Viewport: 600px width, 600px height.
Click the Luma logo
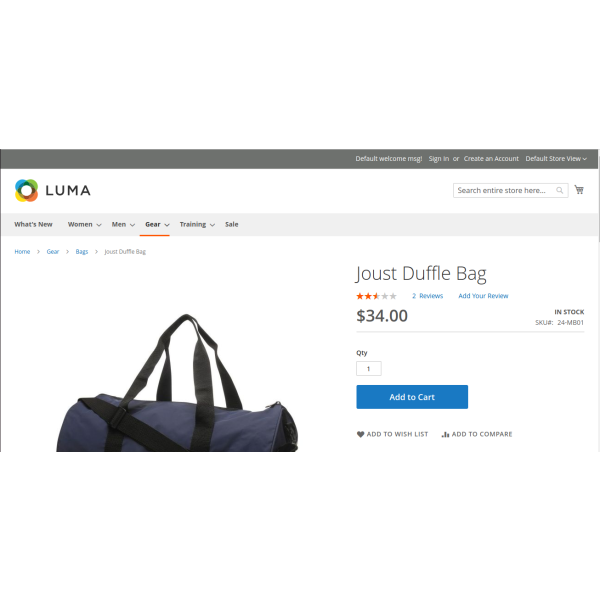pyautogui.click(x=53, y=190)
